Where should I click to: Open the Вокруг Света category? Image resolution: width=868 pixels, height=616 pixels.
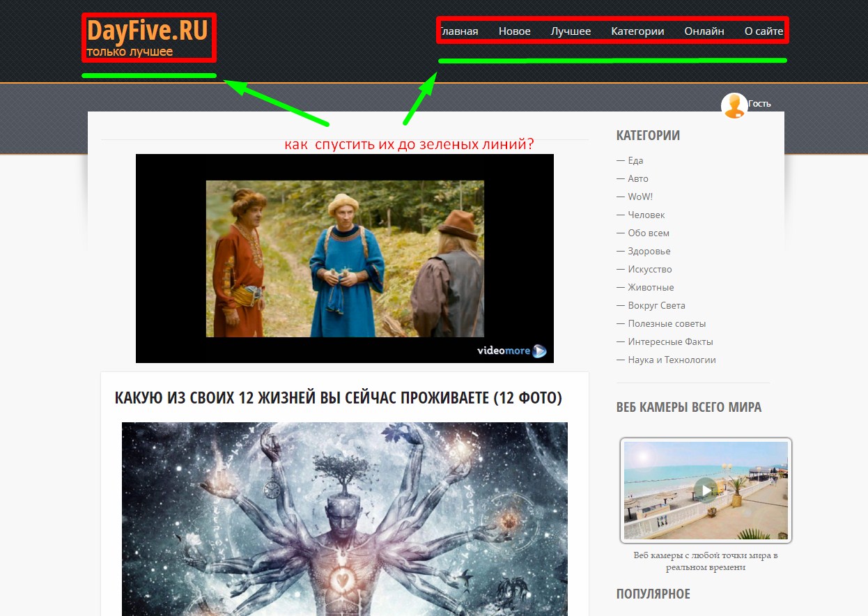pos(657,305)
